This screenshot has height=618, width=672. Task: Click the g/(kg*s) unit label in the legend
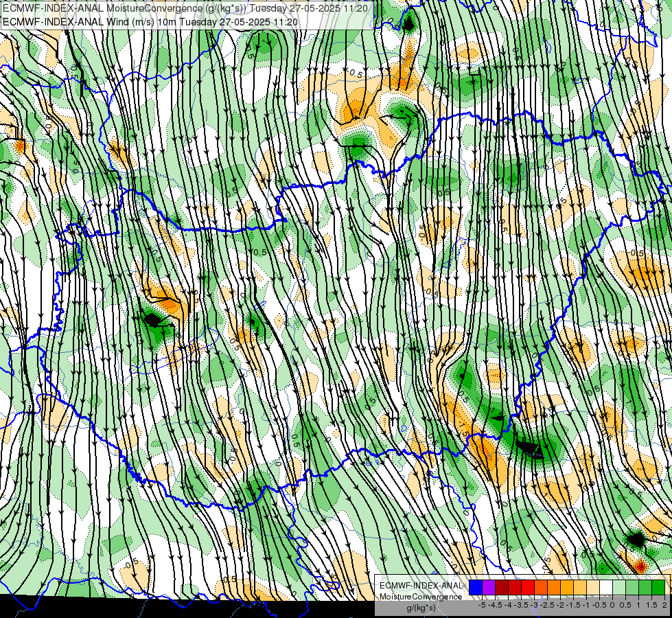(x=421, y=608)
